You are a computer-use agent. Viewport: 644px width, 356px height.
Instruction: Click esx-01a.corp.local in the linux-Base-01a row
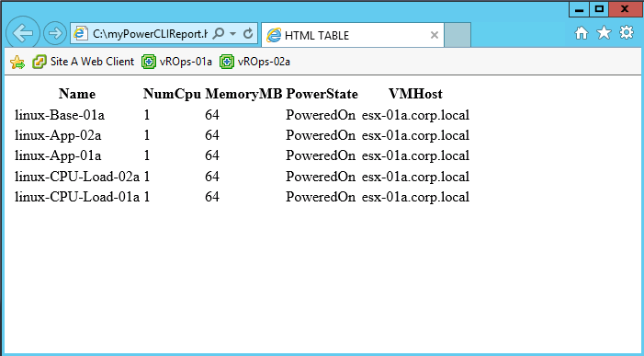pos(415,115)
